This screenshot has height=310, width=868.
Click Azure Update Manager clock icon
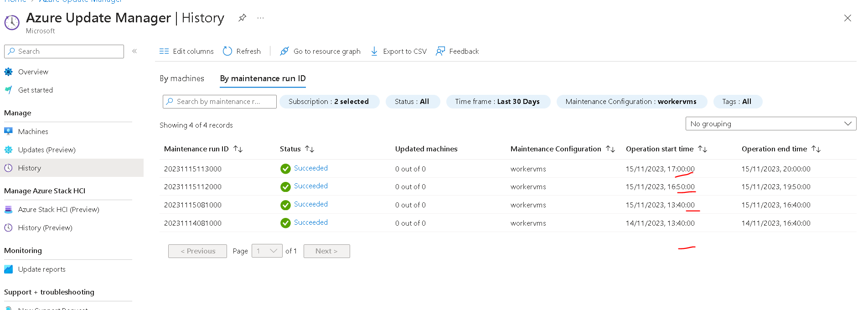click(12, 22)
